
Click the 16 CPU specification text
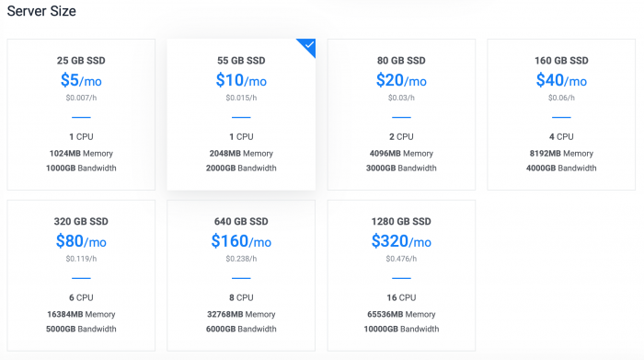pyautogui.click(x=401, y=297)
